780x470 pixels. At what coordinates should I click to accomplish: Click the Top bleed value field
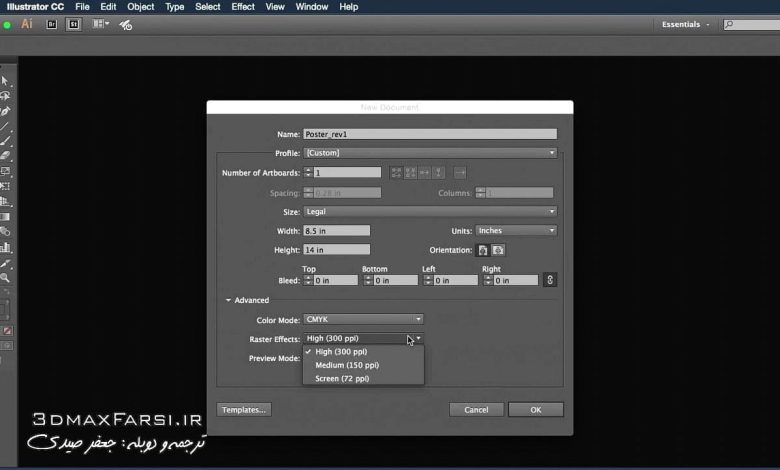(x=336, y=281)
